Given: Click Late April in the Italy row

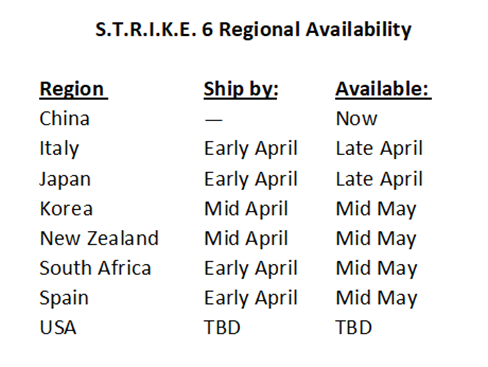Looking at the screenshot, I should (x=379, y=148).
